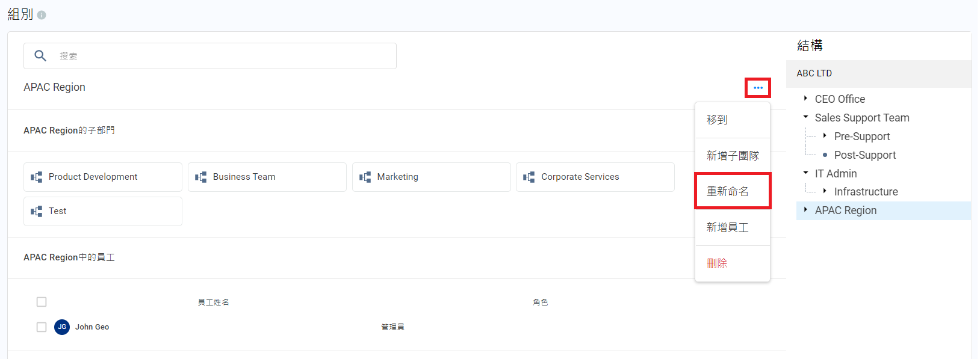Tick the select-all employees header checkbox
Viewport: 980px width, 359px height.
coord(42,302)
